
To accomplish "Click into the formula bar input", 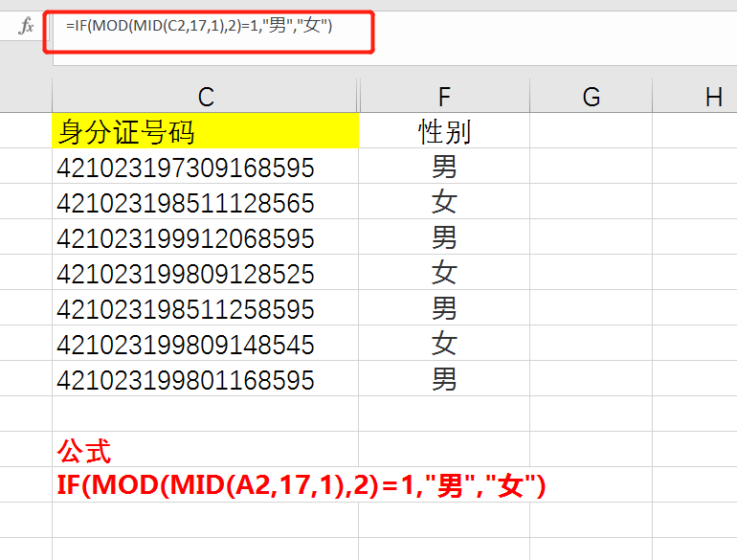I will 394,38.
